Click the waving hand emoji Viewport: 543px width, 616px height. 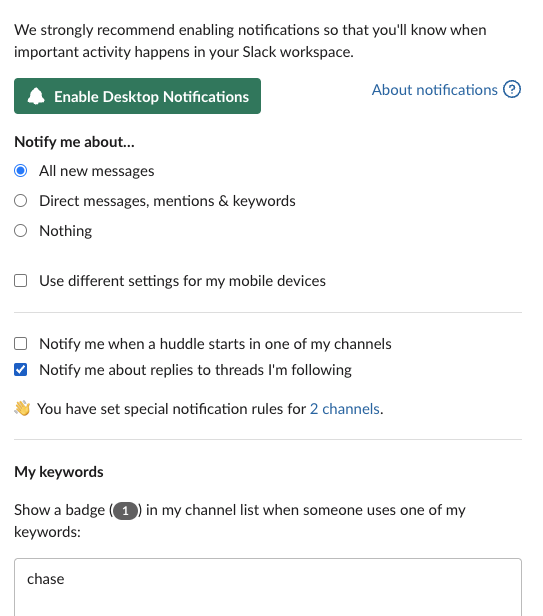point(22,408)
